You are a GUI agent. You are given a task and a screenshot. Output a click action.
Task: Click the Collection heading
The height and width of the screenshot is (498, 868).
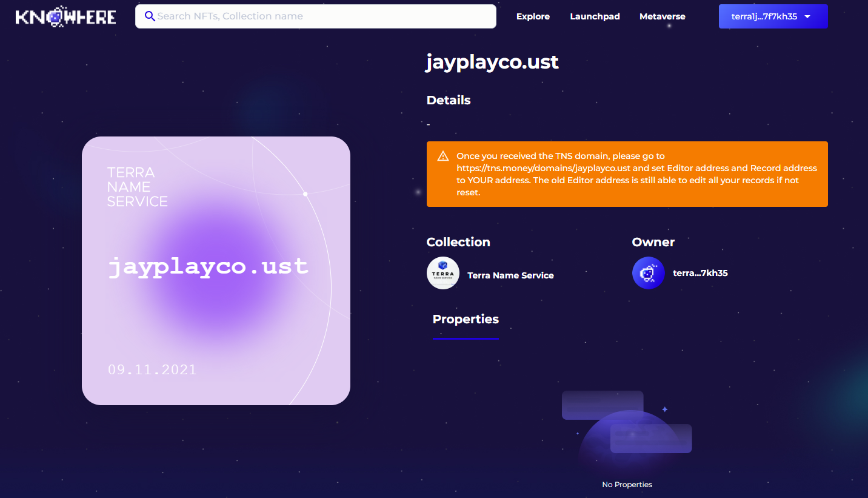coord(458,242)
